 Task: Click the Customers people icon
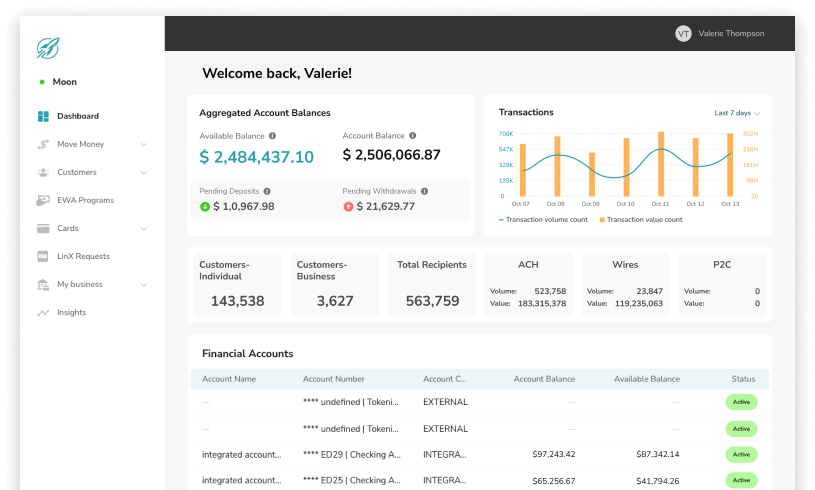[43, 172]
